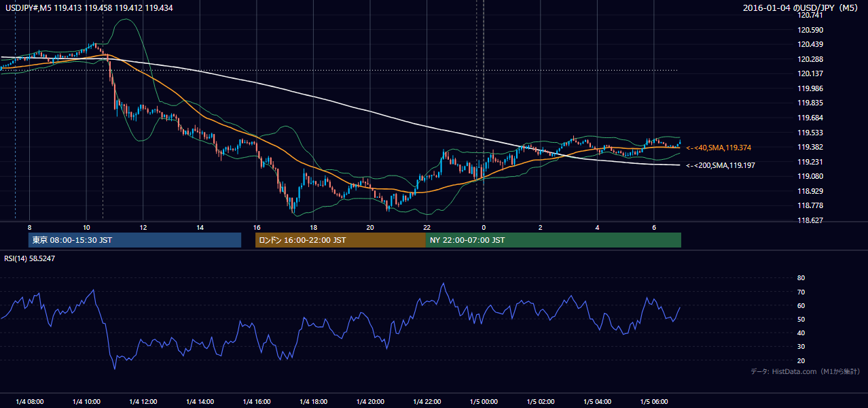Click the 120.590 price axis label
868x408 pixels.
[x=811, y=30]
